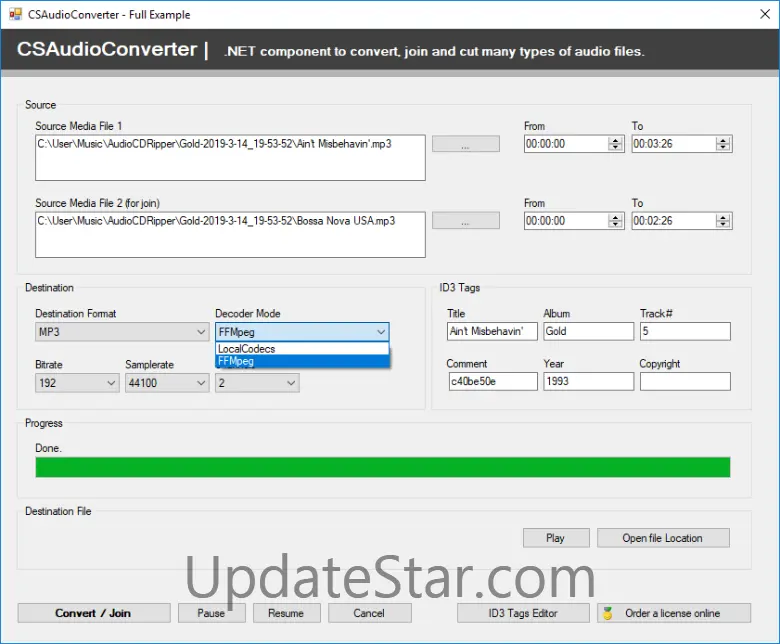Viewport: 780px width, 644px height.
Task: Adjust the To time stepper showing 00:03:26
Action: point(723,144)
